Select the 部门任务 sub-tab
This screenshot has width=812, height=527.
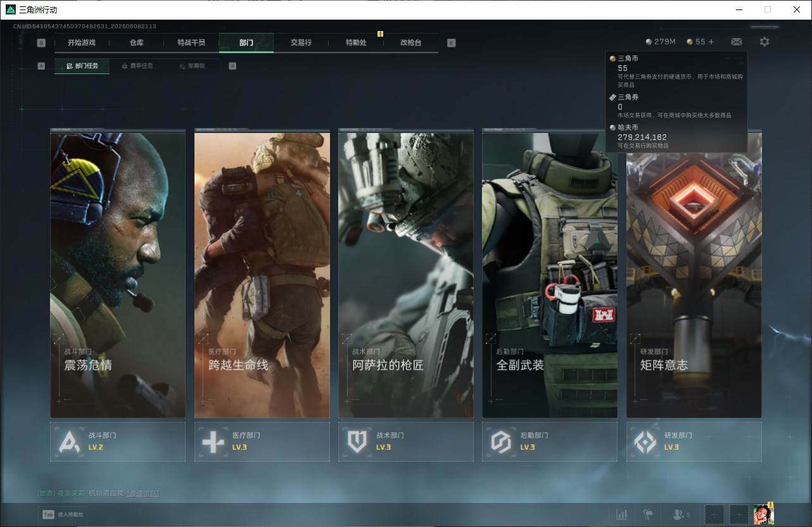(x=82, y=66)
